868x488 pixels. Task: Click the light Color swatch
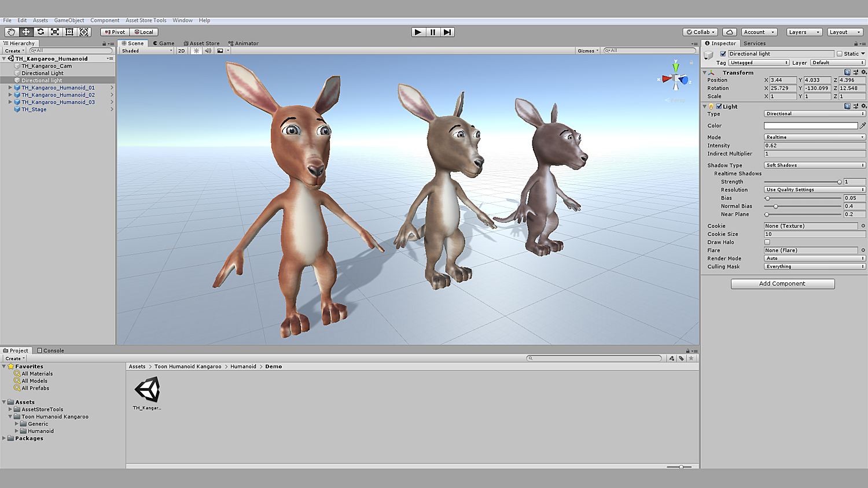coord(810,125)
